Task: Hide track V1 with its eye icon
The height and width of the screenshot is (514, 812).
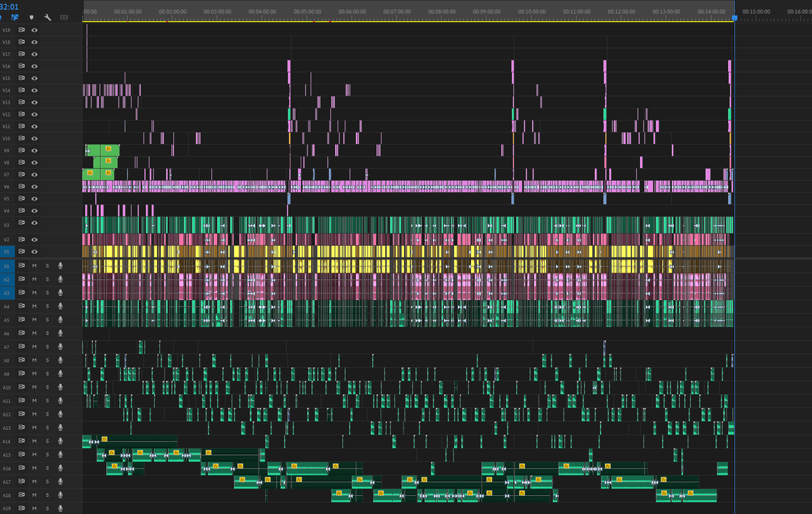Action: [x=35, y=252]
